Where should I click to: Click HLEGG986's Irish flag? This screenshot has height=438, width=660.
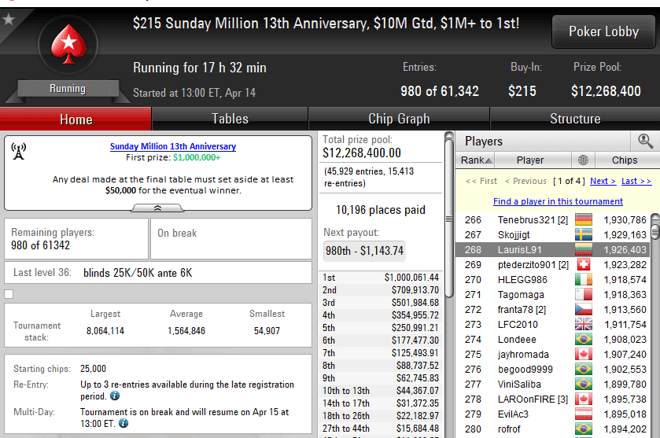583,279
